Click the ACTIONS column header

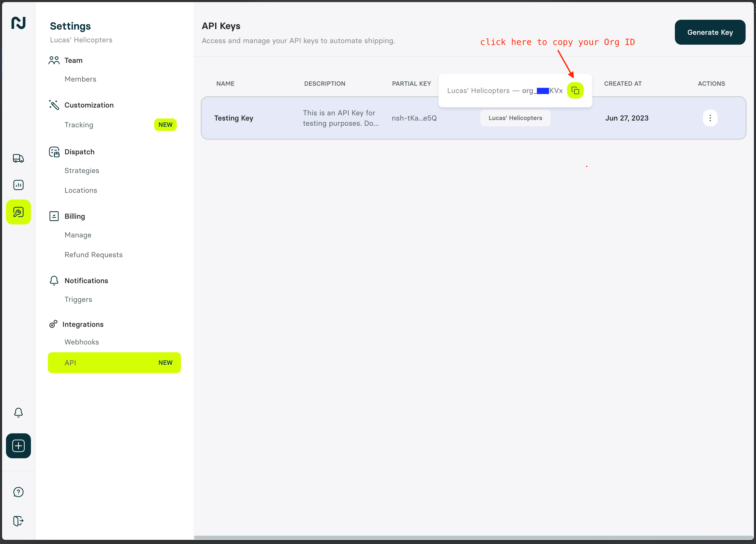[x=711, y=84]
